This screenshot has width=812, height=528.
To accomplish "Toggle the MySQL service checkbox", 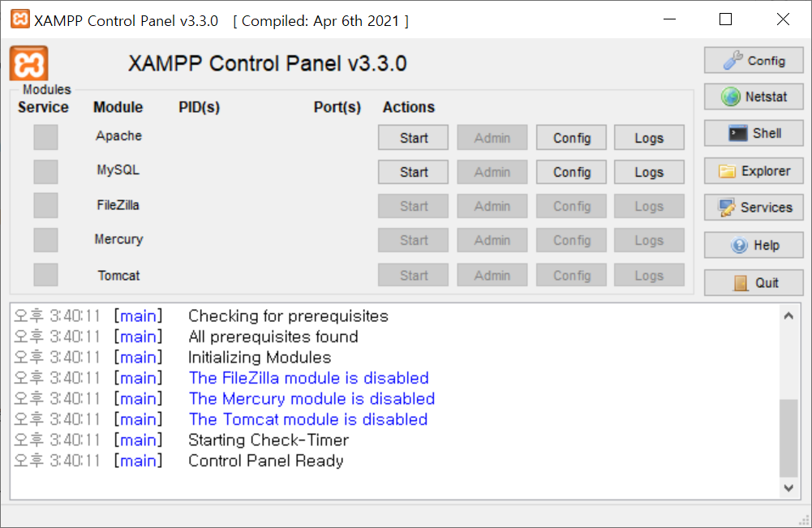I will [45, 171].
